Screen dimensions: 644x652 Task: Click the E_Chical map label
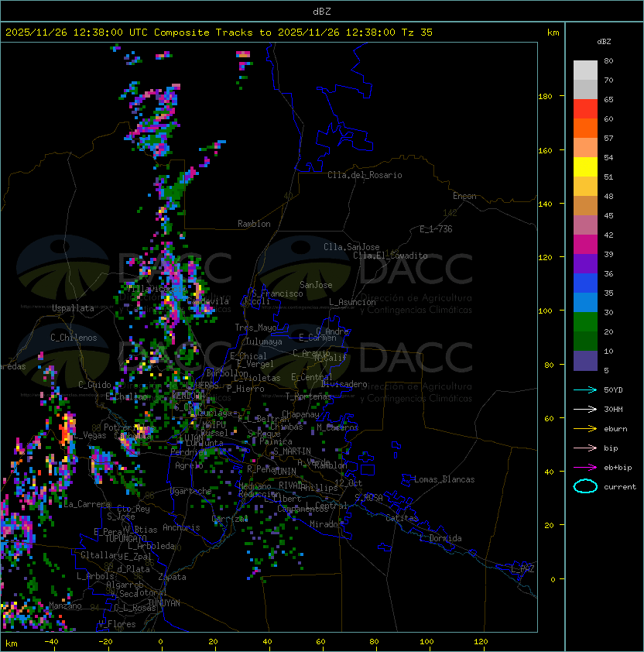point(248,356)
